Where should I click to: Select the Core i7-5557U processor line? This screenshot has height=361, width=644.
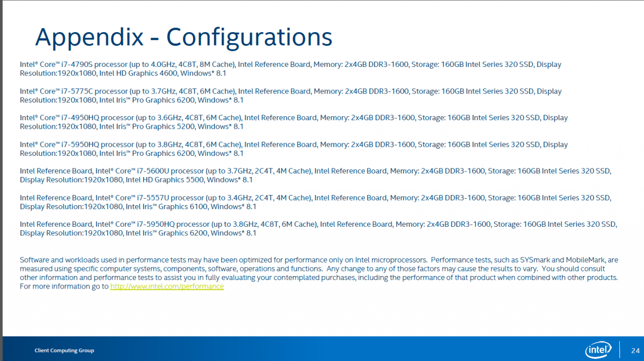[315, 198]
